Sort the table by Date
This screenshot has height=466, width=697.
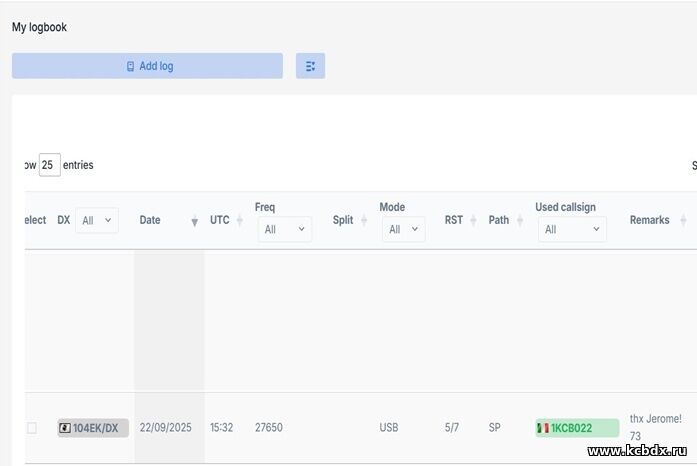(194, 221)
